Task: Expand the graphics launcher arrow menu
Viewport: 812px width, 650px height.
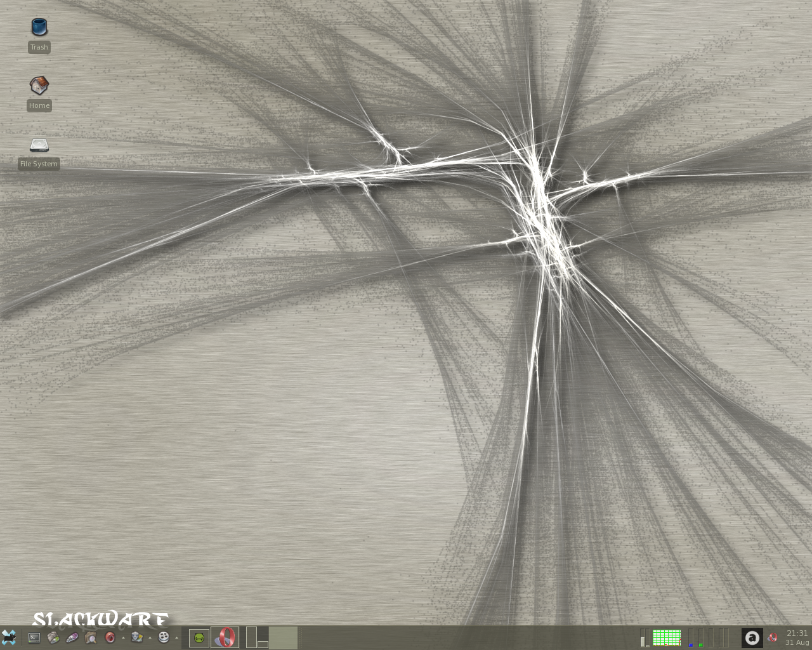Action: (150, 637)
